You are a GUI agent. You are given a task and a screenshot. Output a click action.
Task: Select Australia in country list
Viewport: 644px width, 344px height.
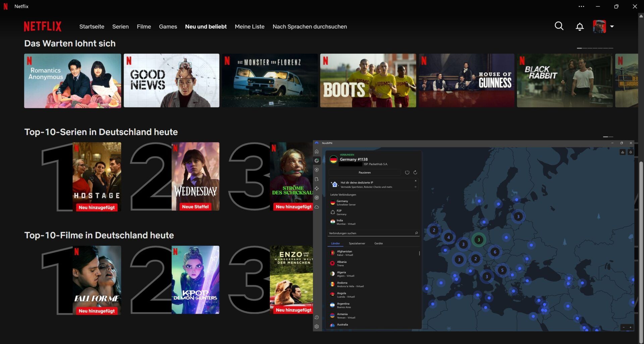pos(373,325)
